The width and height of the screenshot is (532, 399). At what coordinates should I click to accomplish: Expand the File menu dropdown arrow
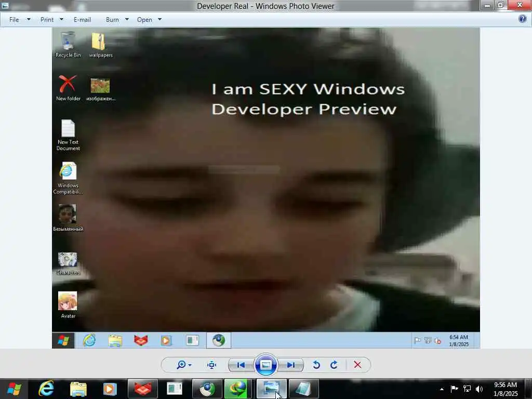(x=29, y=19)
